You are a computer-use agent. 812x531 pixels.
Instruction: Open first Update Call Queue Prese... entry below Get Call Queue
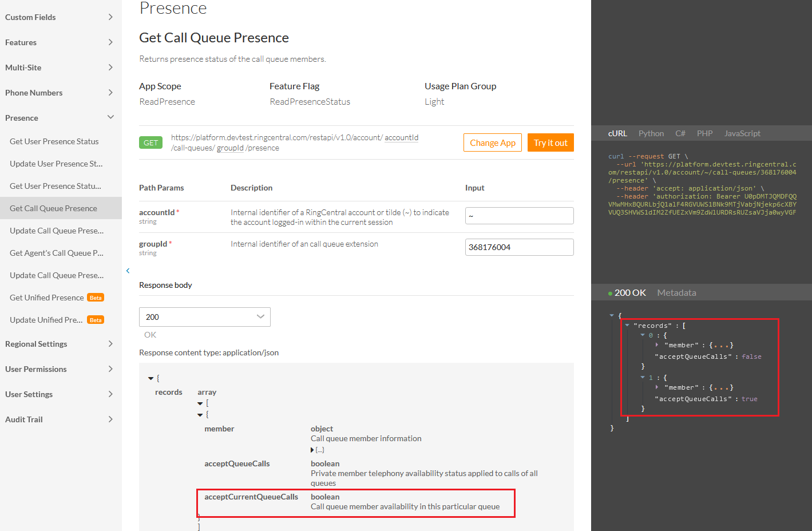pyautogui.click(x=57, y=231)
